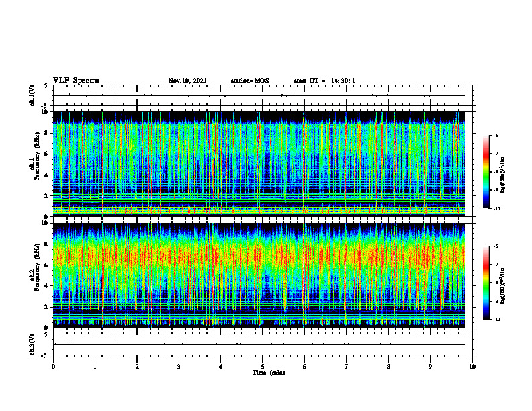
Task: Click the "-10" label on ch.2 color bar
Action: [x=496, y=320]
